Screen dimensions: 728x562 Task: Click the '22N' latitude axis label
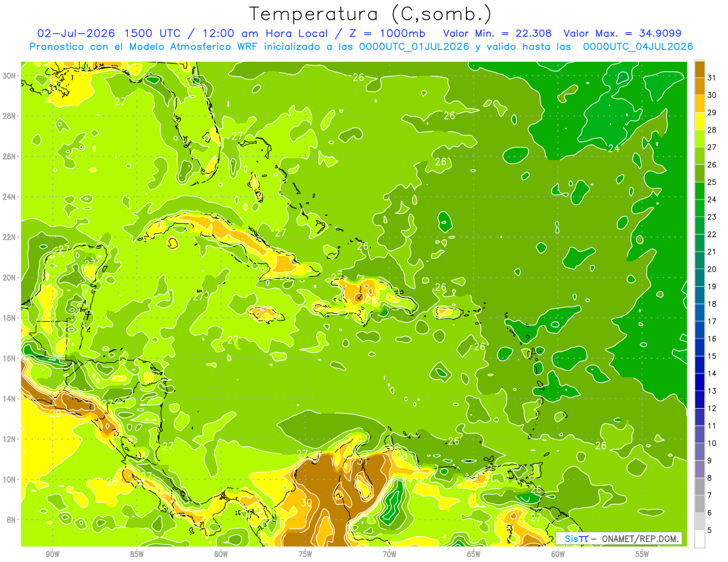tap(10, 237)
